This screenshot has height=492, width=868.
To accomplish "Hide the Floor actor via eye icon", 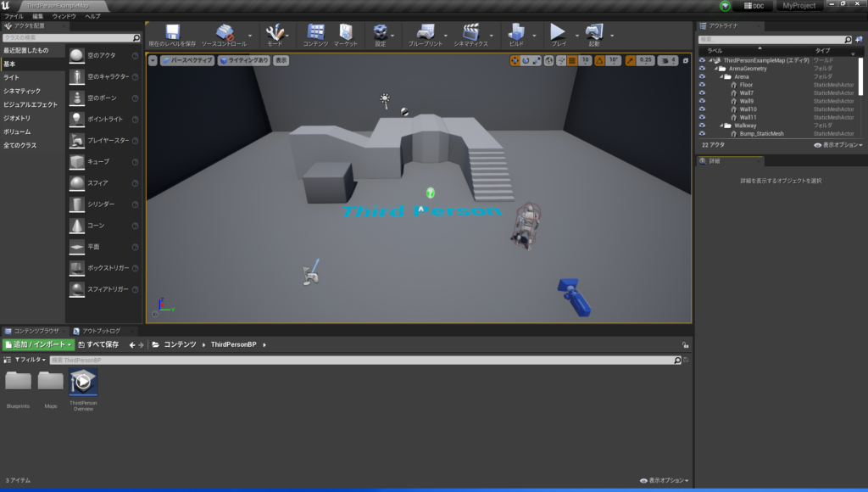I will pyautogui.click(x=702, y=85).
